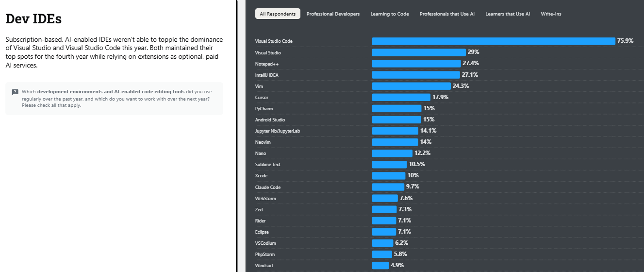Image resolution: width=644 pixels, height=272 pixels.
Task: Click the Notepad++ bar in the chart
Action: tap(416, 64)
